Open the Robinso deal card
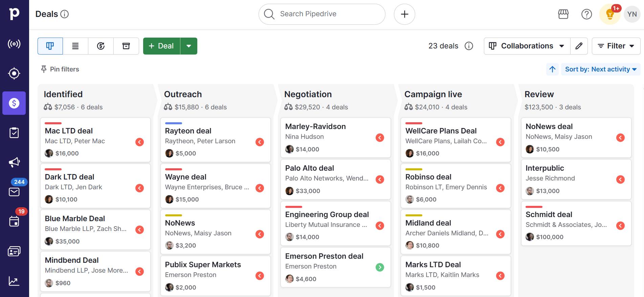644x297 pixels. pos(456,186)
